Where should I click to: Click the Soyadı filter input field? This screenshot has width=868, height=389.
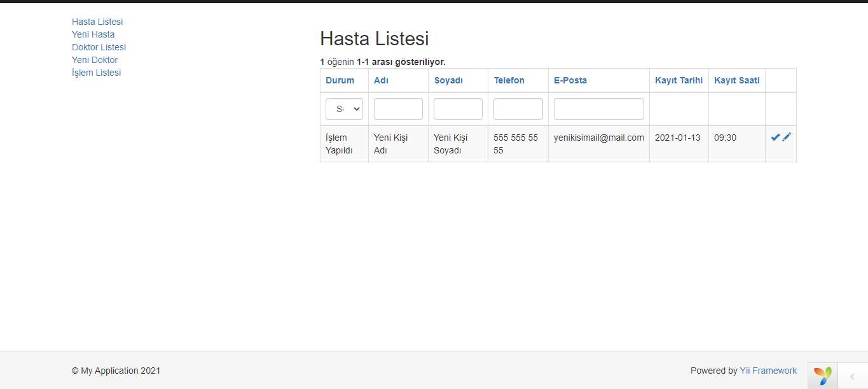coord(458,109)
